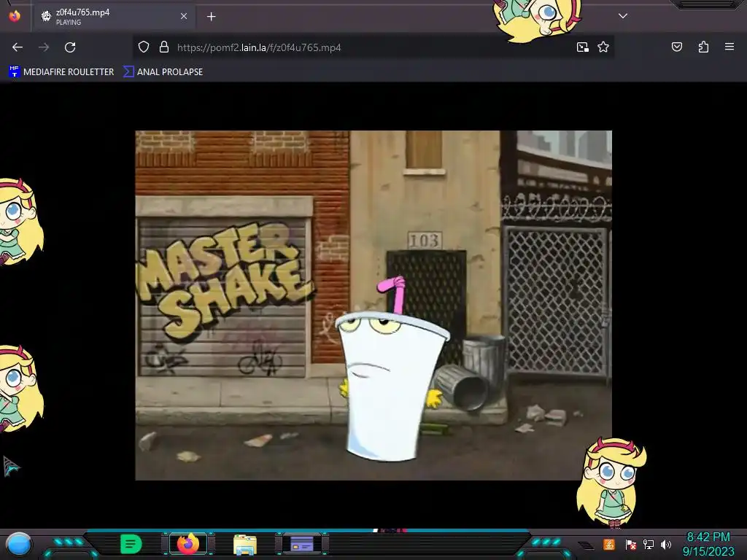The image size is (747, 560).
Task: Open the purple window app taskbar icon
Action: pyautogui.click(x=302, y=544)
